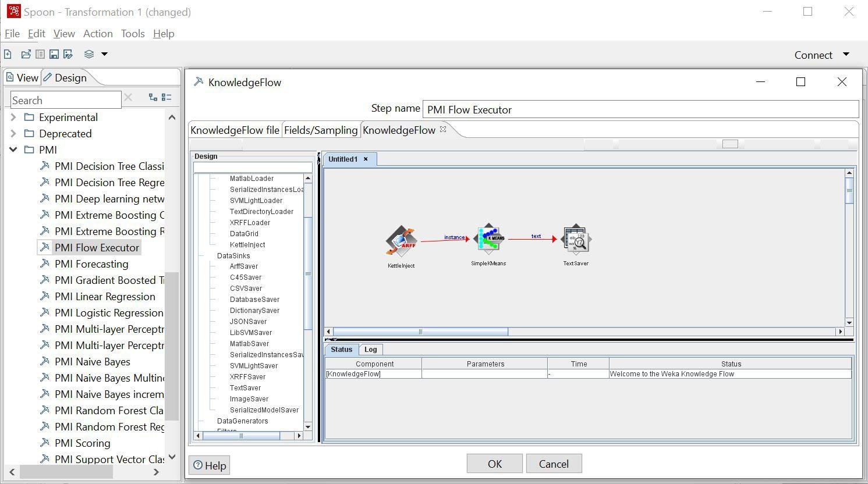
Task: Click the canvas horizontal scrollbar thumb
Action: pyautogui.click(x=420, y=332)
